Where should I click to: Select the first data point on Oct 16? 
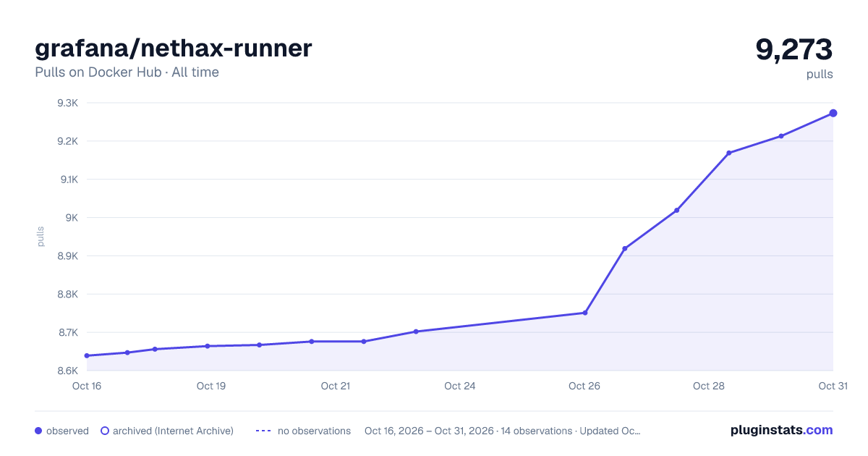point(87,355)
